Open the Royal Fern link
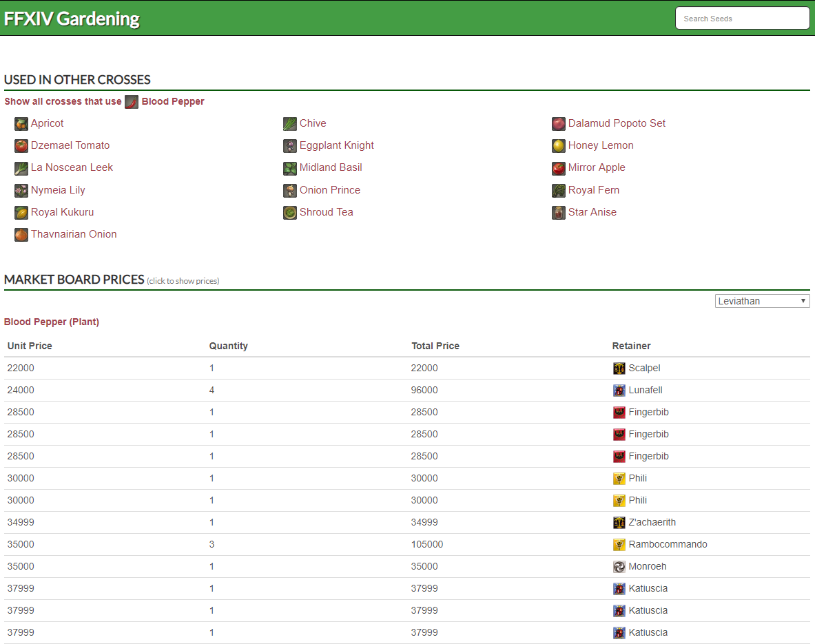 click(x=594, y=190)
